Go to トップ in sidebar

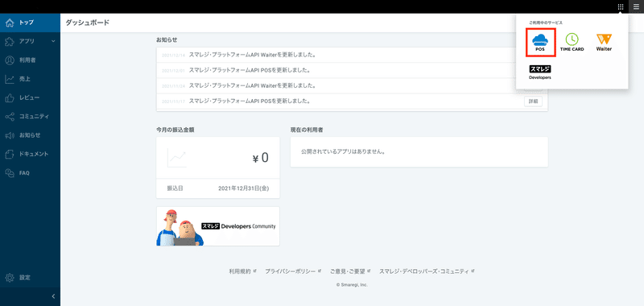[30, 23]
